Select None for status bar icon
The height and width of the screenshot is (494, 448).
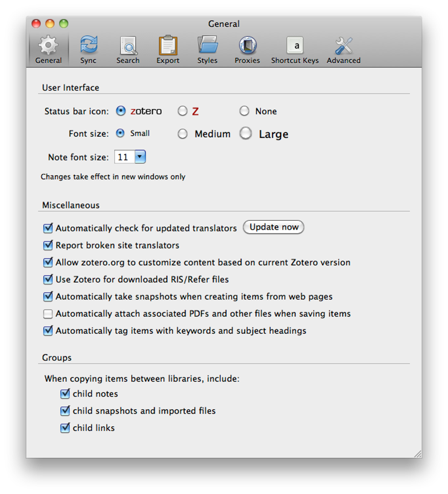point(244,111)
